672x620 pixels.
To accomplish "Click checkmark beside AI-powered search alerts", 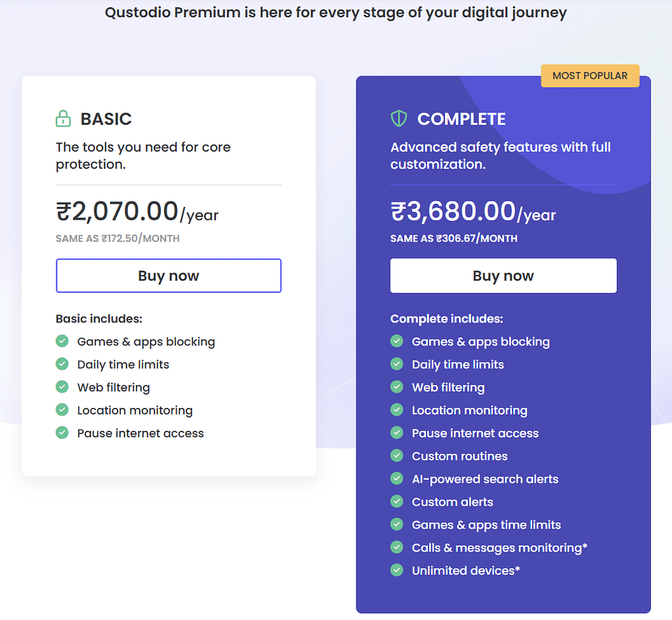I will (397, 479).
